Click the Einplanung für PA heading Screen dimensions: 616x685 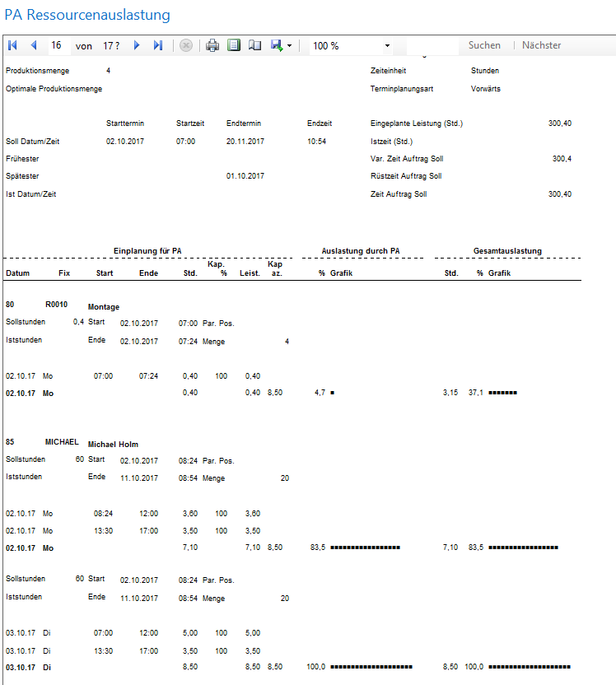pyautogui.click(x=147, y=251)
